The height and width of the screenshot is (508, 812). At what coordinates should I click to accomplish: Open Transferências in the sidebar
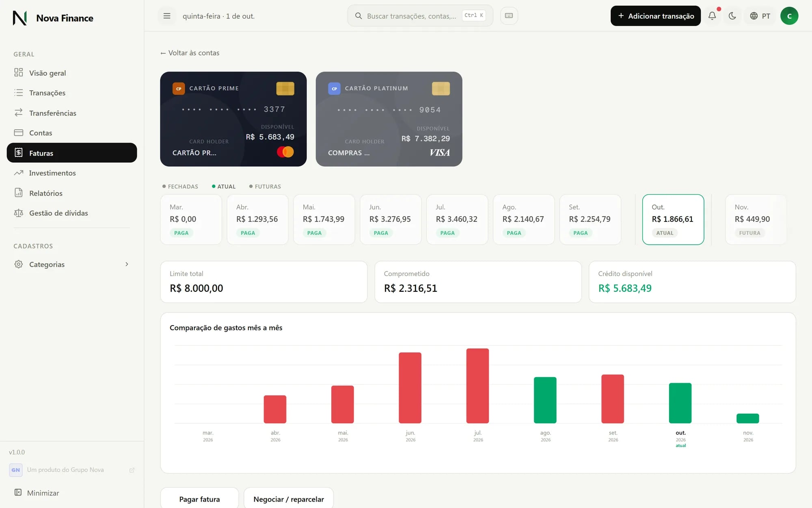(72, 113)
